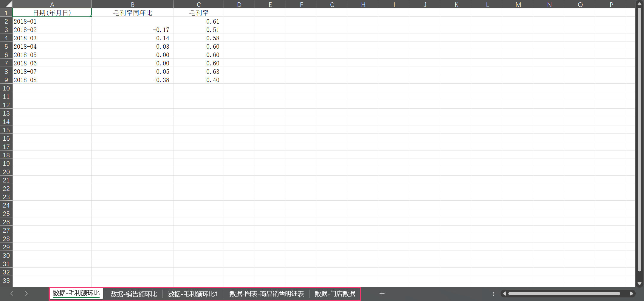This screenshot has height=301, width=644.
Task: Select row 33 header
Action: [6, 280]
